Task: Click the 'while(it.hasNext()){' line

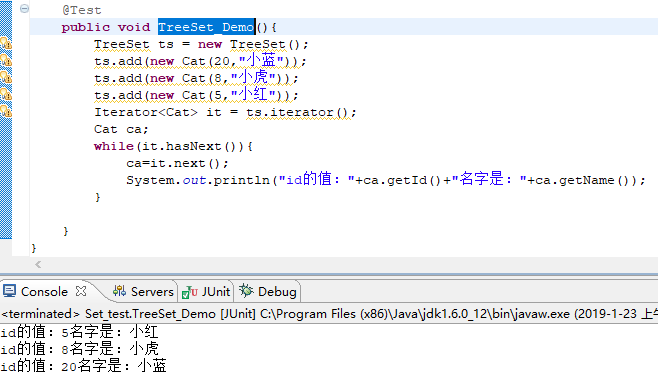Action: click(x=173, y=146)
